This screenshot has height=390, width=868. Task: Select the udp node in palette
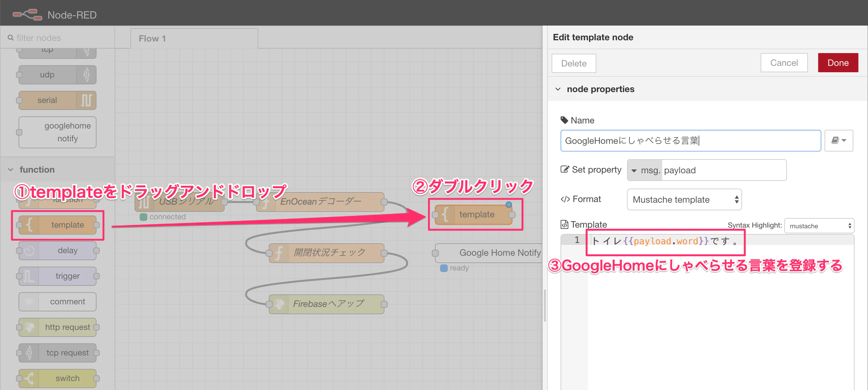tap(57, 74)
